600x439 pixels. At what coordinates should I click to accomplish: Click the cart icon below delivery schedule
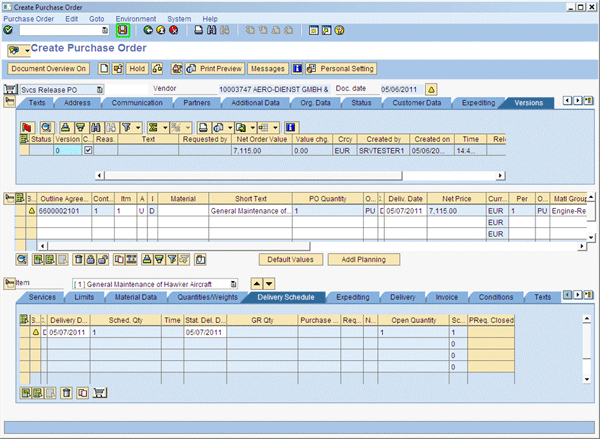click(x=100, y=393)
